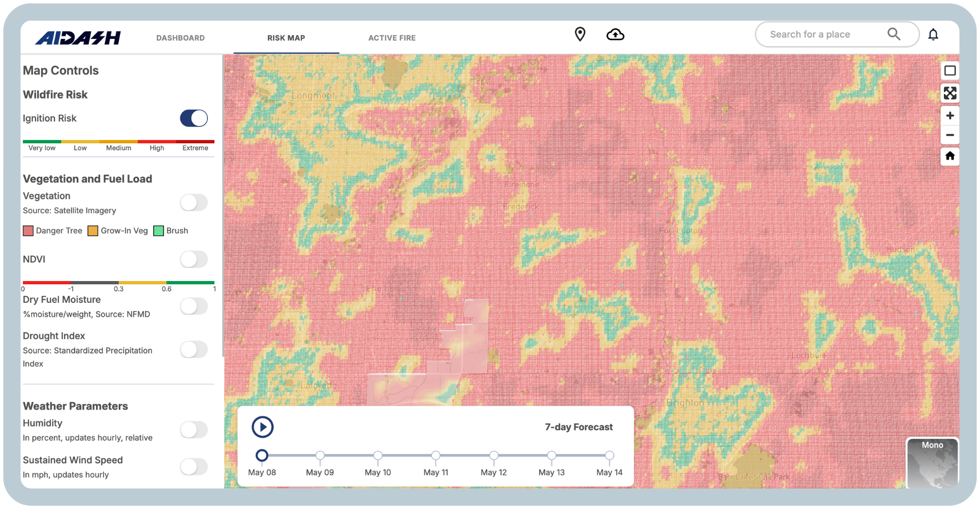Turn off the Ignition Risk toggle
The height and width of the screenshot is (509, 980).
click(194, 118)
